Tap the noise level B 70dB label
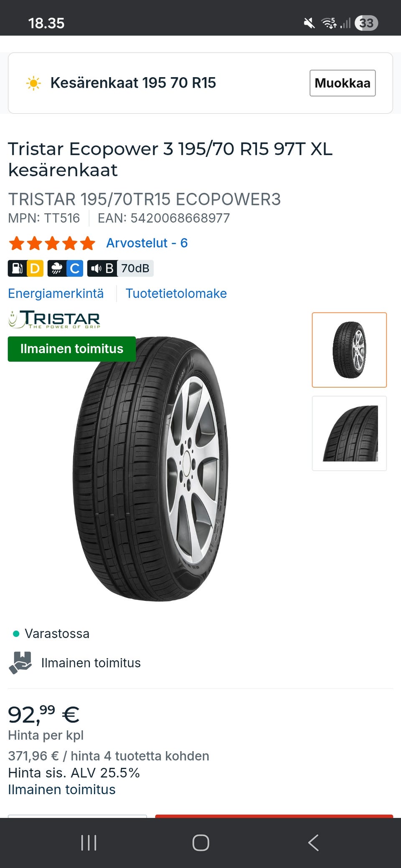This screenshot has width=401, height=868. coord(120,268)
